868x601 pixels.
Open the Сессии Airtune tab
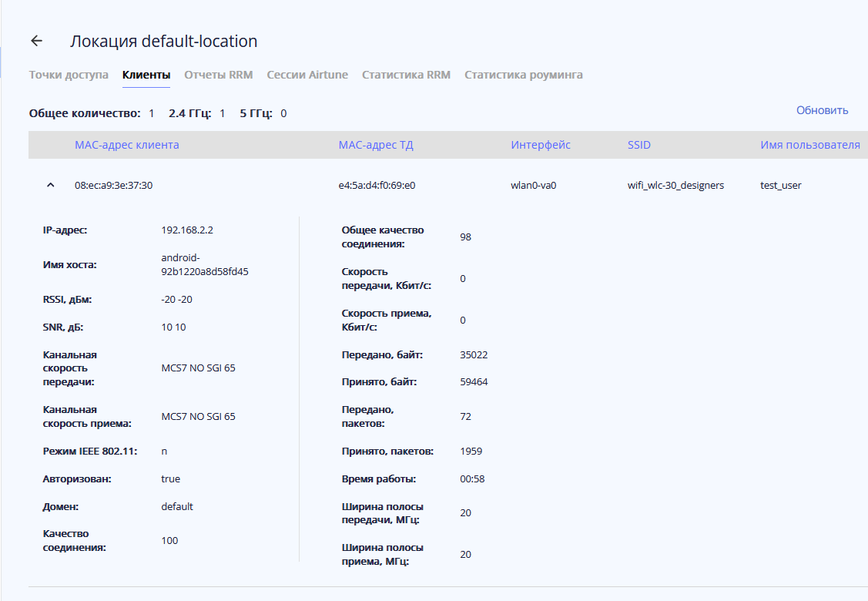(x=307, y=75)
